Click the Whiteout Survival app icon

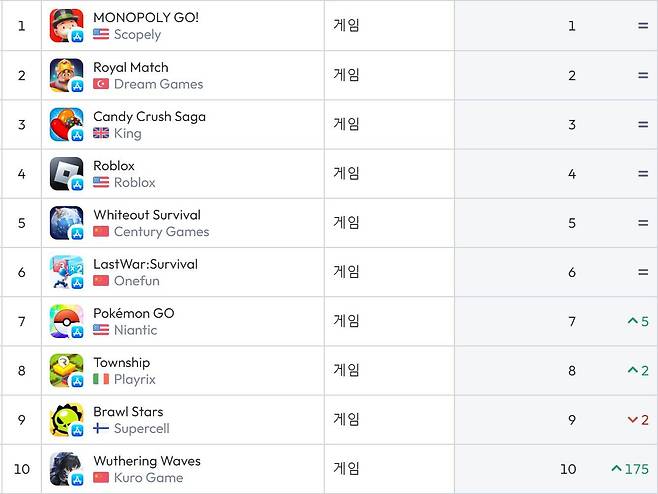(x=66, y=223)
